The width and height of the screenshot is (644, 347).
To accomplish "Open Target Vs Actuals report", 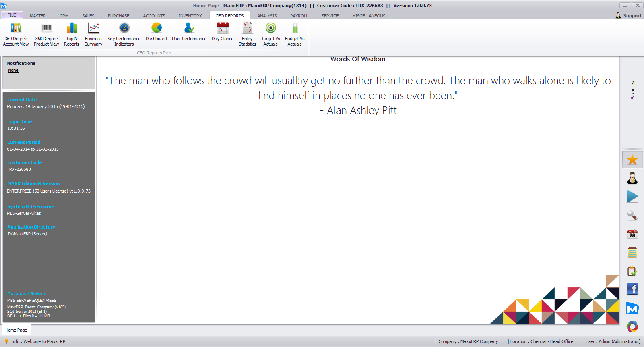I will click(x=270, y=34).
